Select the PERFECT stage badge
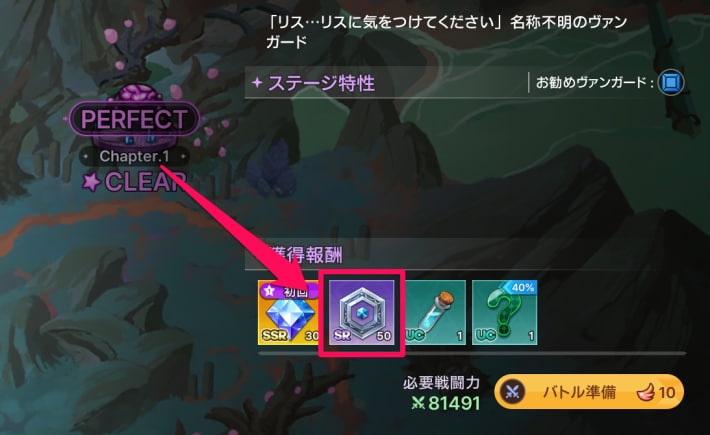Viewport: 710px width, 435px height. click(x=134, y=119)
